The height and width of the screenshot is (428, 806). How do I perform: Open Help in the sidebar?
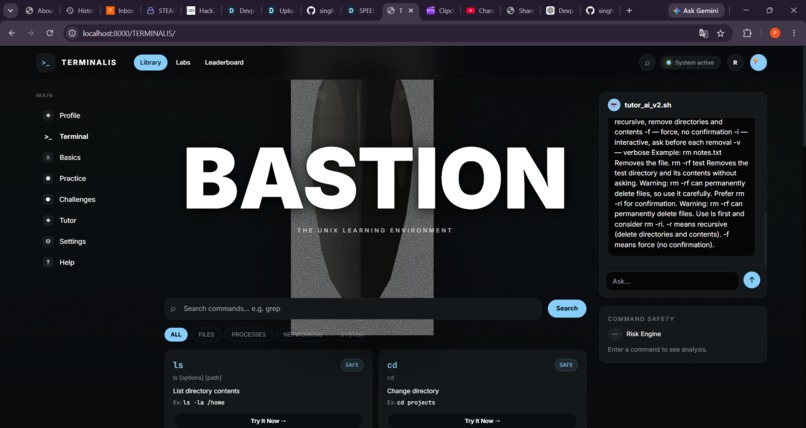point(59,263)
